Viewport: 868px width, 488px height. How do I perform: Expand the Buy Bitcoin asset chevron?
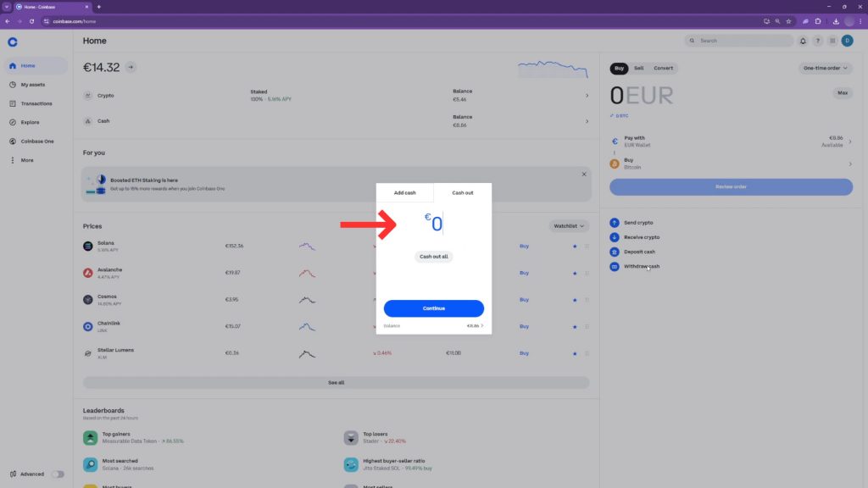[850, 164]
